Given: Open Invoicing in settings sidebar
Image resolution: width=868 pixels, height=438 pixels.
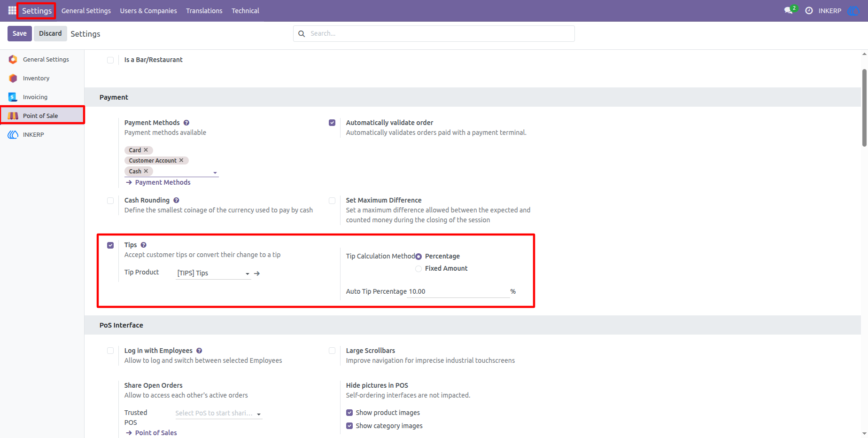Looking at the screenshot, I should [x=35, y=97].
